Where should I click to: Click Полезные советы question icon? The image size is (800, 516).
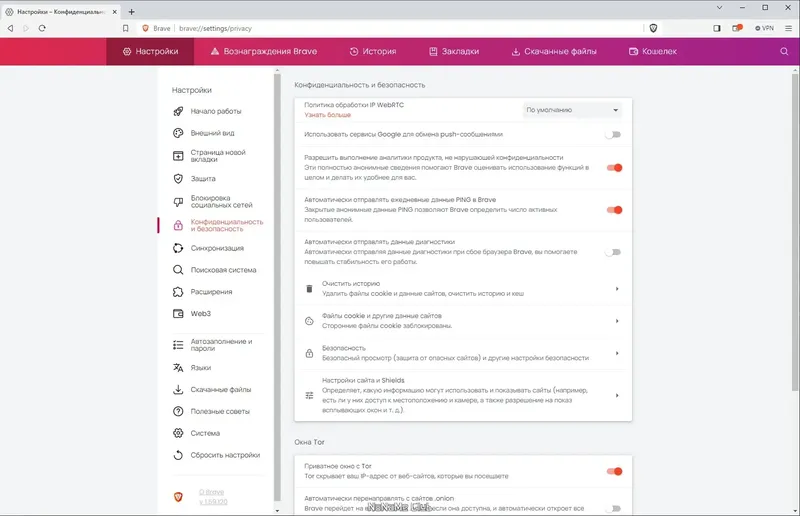pos(178,411)
